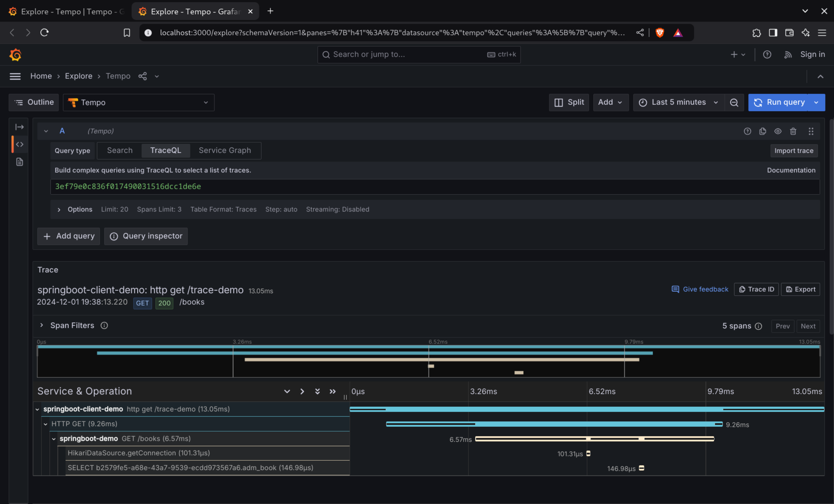Image resolution: width=834 pixels, height=504 pixels.
Task: Open the Last 5 minutes time picker
Action: tap(678, 103)
